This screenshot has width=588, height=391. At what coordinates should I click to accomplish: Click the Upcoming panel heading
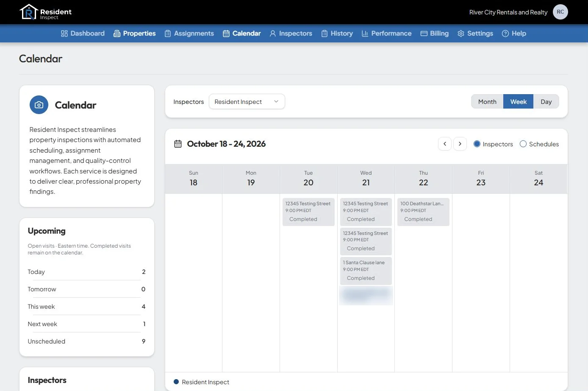(47, 231)
